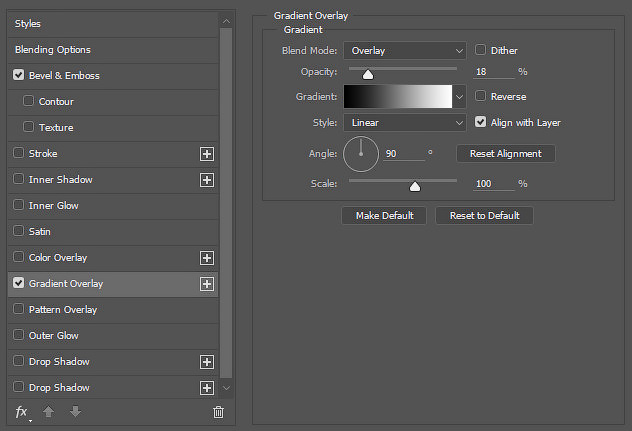Open the Blend Mode Overlay dropdown
The height and width of the screenshot is (431, 632).
point(405,51)
